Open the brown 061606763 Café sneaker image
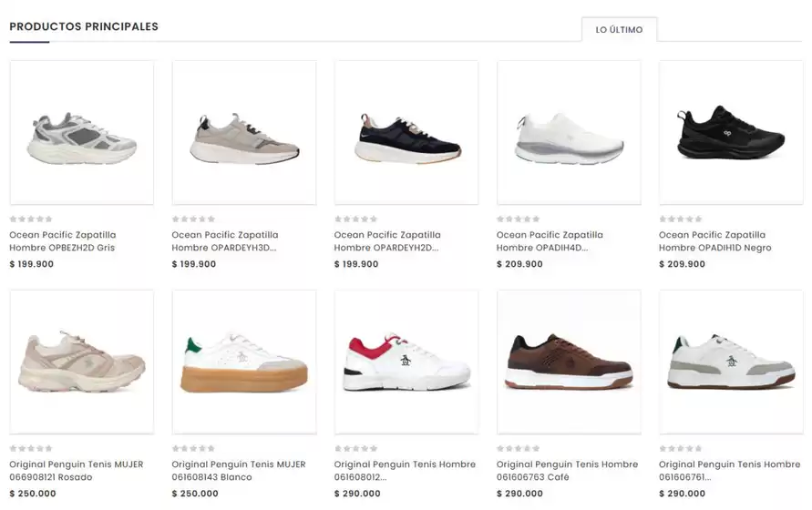Screen dimensions: 812x510 [x=569, y=362]
